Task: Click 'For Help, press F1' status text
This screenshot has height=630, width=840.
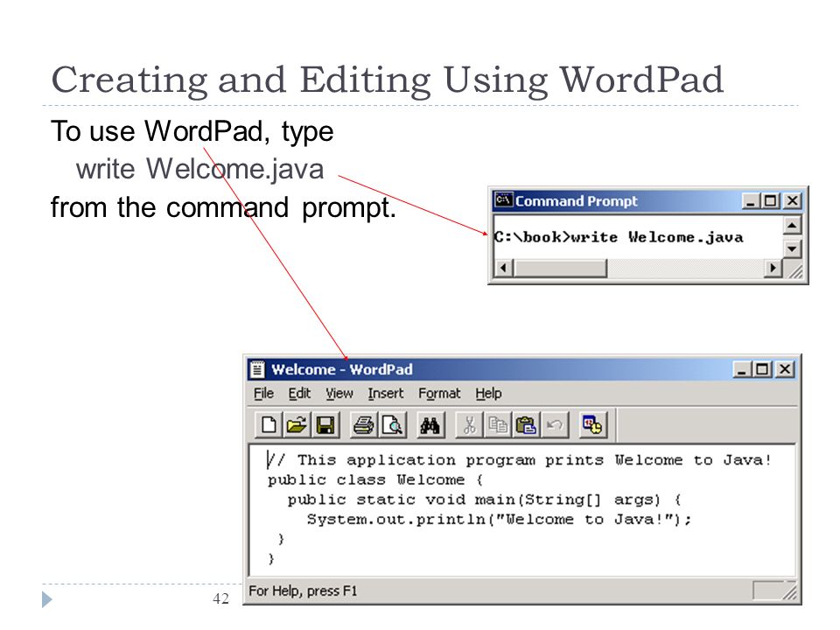Action: click(x=303, y=591)
